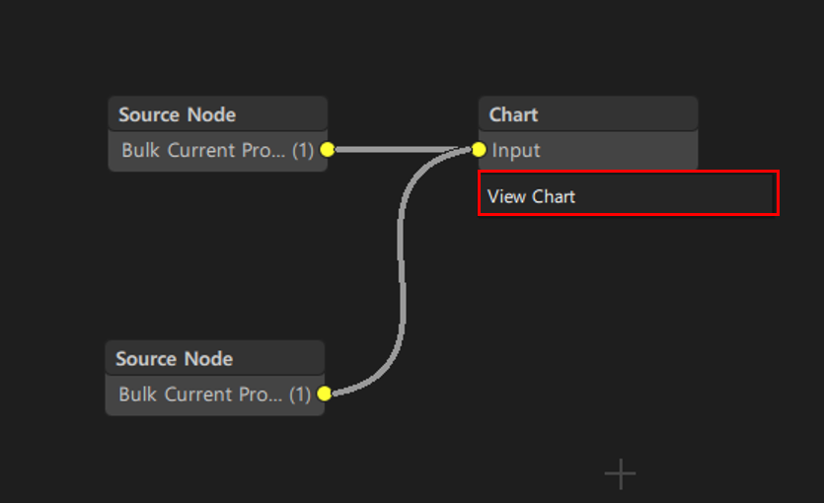Viewport: 824px width, 504px height.
Task: Click empty canvas above the upper Source Node
Action: click(x=217, y=49)
